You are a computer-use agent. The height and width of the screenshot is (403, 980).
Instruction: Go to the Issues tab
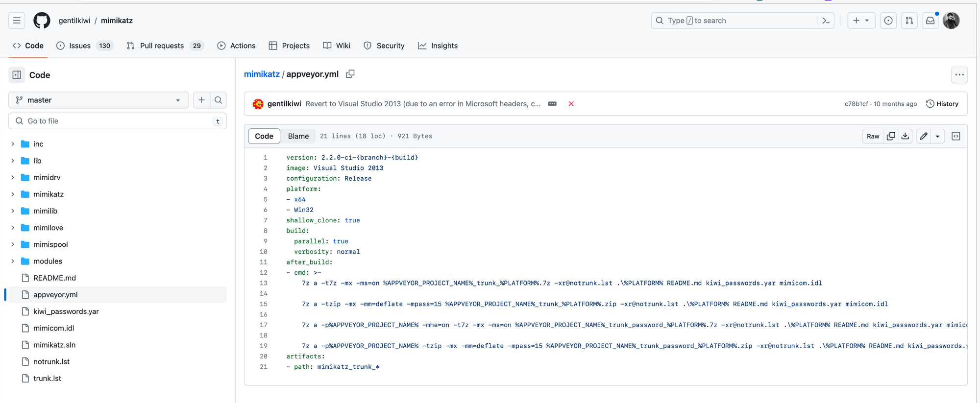click(80, 46)
